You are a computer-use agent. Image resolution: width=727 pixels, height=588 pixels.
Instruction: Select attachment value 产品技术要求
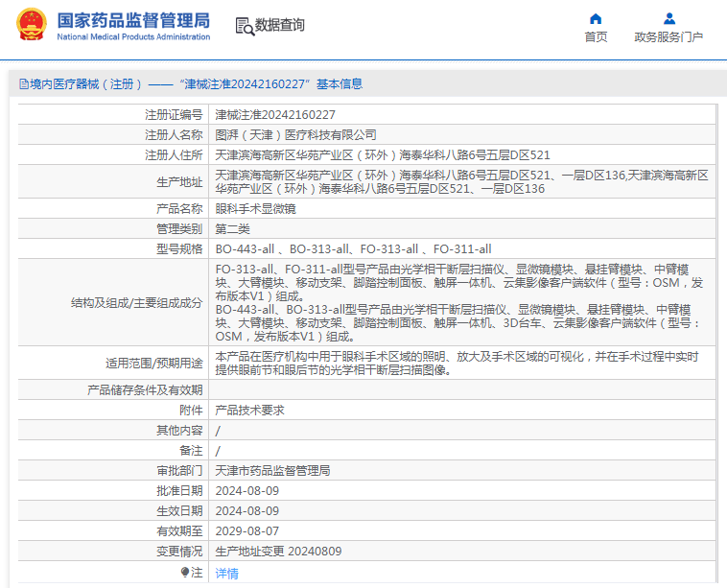coord(250,411)
